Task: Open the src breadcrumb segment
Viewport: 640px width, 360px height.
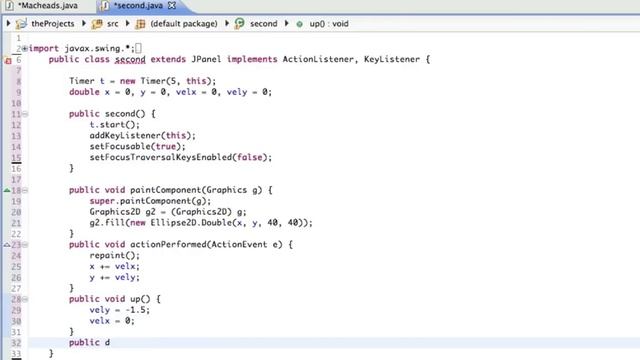Action: tap(113, 24)
